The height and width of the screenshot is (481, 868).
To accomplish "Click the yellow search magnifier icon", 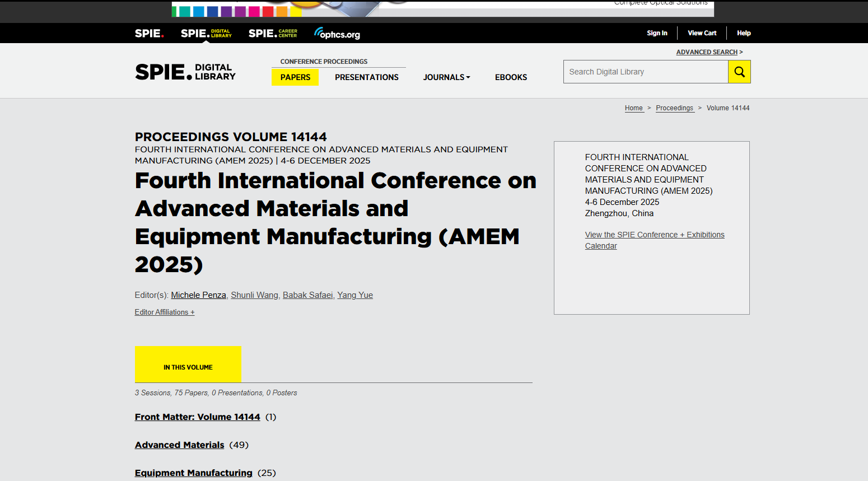I will (x=739, y=72).
